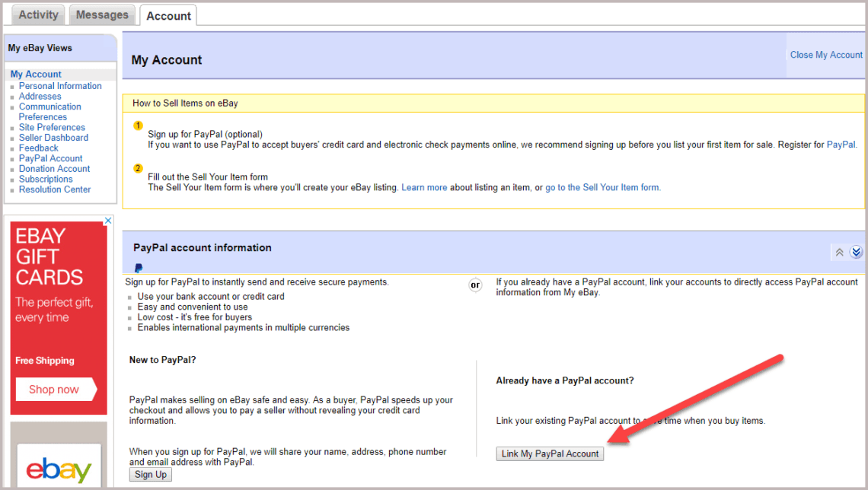
Task: Click Shop now in the gift cards ad
Action: [56, 389]
